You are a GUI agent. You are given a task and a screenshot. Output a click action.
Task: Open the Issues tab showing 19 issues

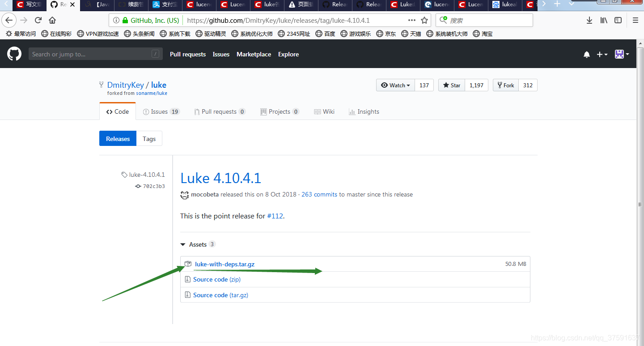click(159, 111)
